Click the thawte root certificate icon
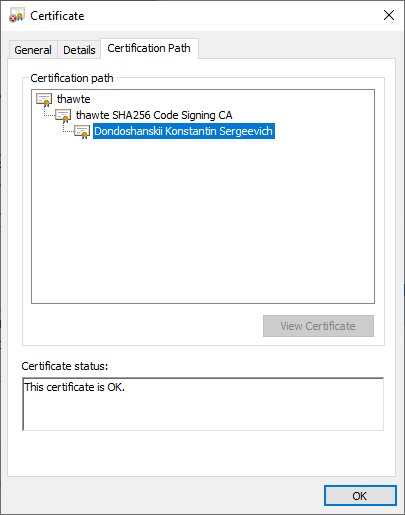The image size is (405, 515). (x=44, y=99)
